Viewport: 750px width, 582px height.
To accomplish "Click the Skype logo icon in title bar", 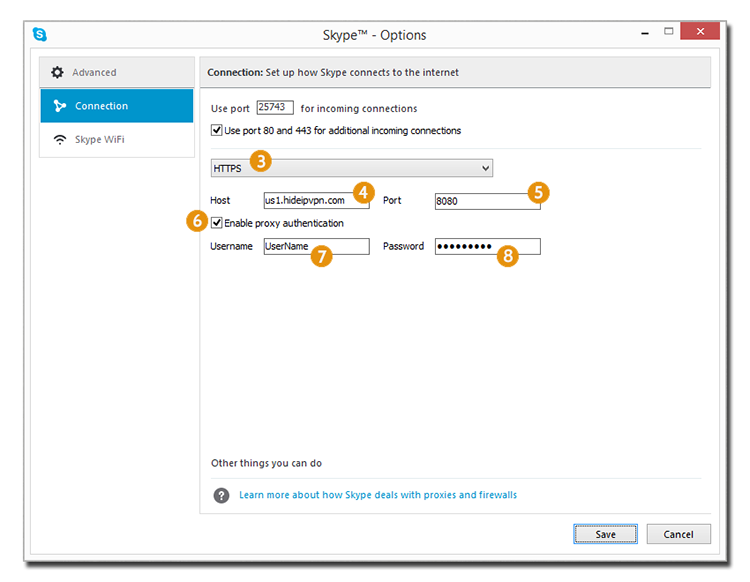I will coord(40,34).
